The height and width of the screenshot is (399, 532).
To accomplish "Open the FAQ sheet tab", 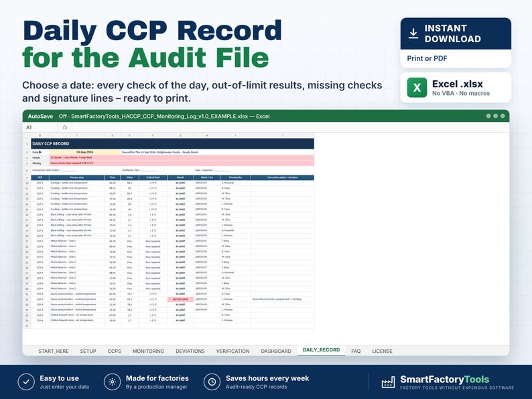I will click(x=356, y=351).
